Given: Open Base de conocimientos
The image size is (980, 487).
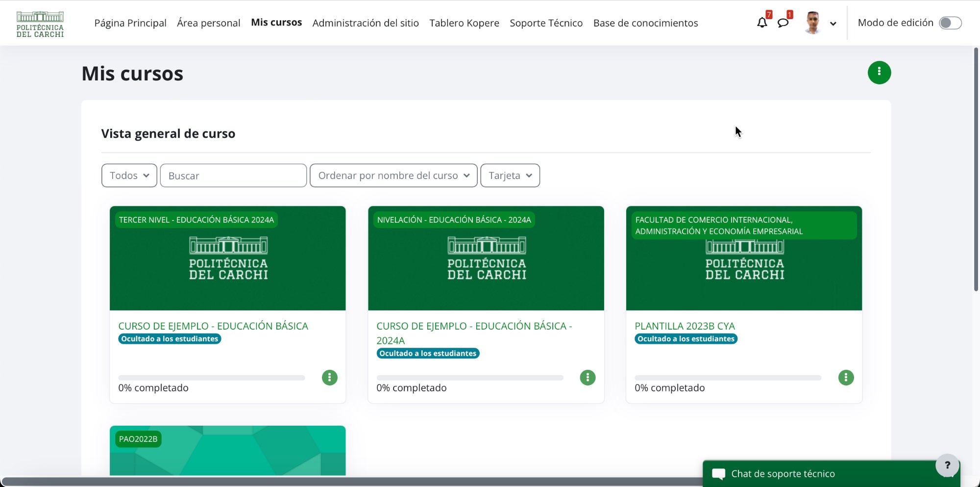Looking at the screenshot, I should click(x=645, y=23).
